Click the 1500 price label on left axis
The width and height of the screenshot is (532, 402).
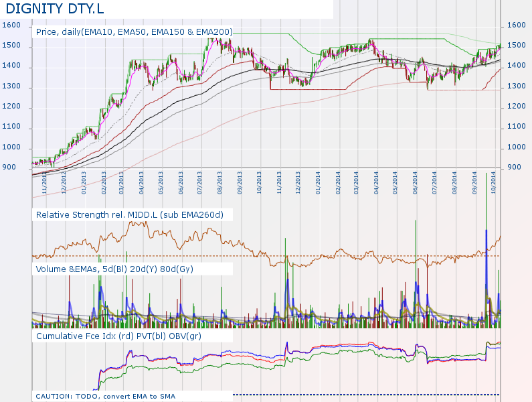11,45
